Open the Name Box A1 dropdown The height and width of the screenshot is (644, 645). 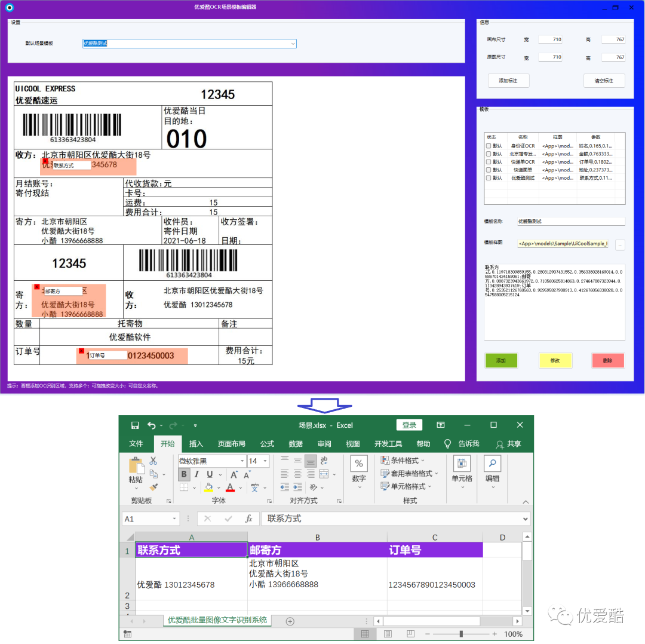click(174, 519)
